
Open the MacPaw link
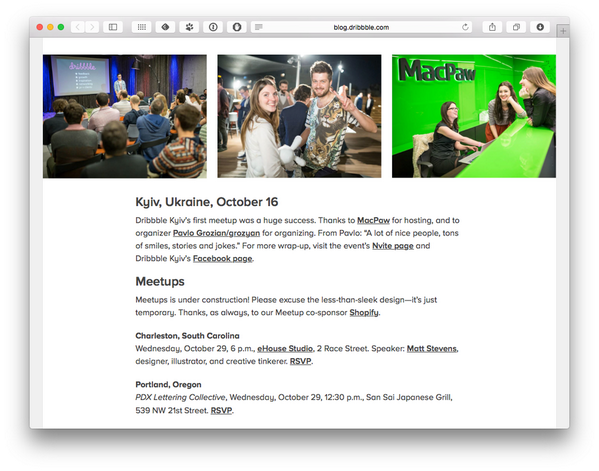(x=373, y=220)
